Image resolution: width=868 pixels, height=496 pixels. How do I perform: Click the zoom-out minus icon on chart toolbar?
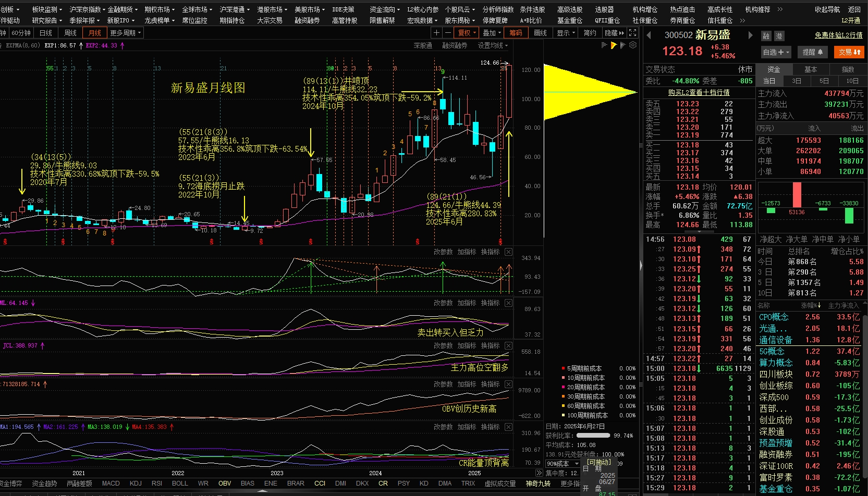tap(447, 33)
